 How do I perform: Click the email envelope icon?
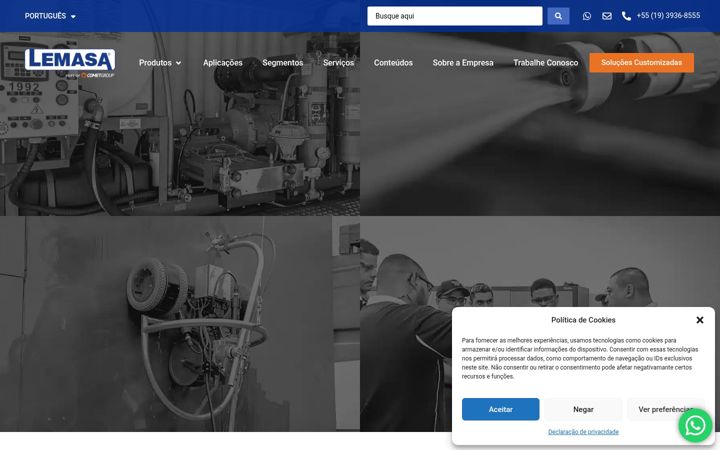607,16
